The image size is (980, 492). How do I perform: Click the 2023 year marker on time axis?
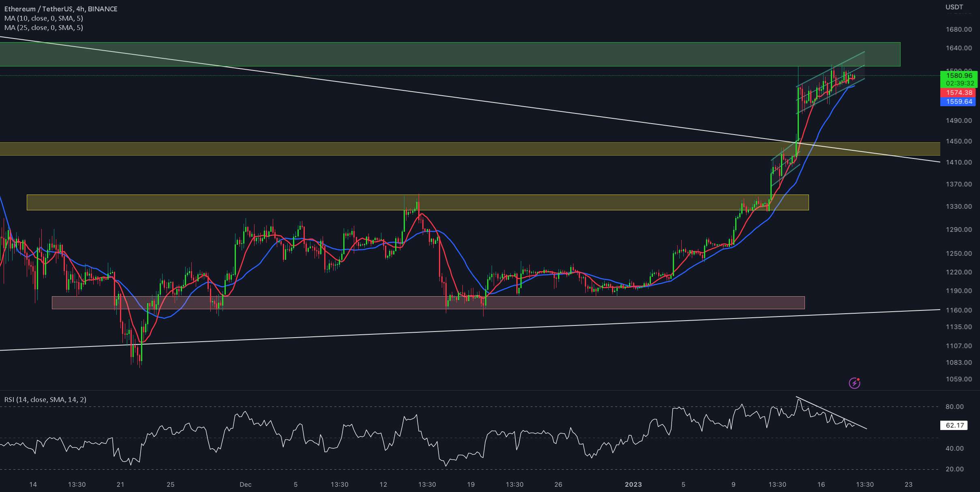coord(633,484)
